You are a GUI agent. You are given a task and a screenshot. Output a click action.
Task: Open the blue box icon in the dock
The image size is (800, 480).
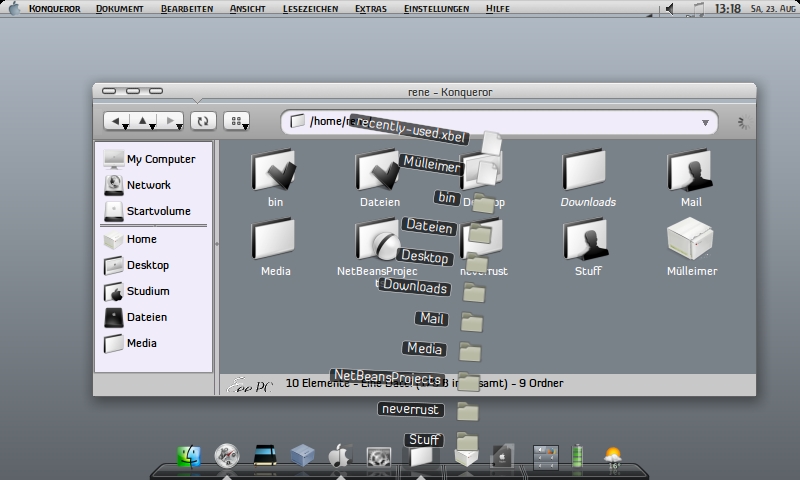coord(302,456)
